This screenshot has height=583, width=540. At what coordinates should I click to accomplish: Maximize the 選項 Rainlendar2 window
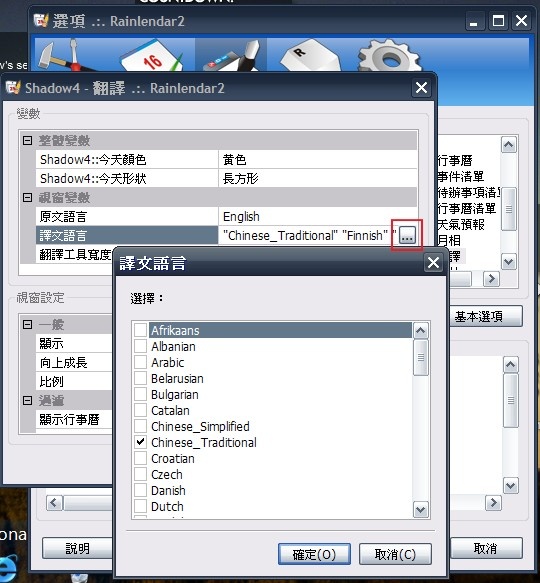(498, 21)
